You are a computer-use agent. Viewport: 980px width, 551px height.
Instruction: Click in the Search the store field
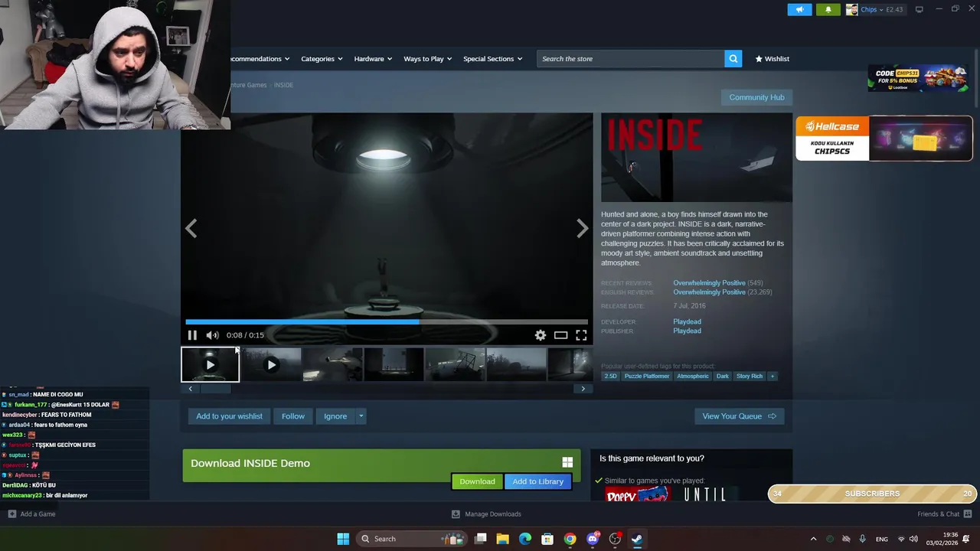[x=630, y=59]
